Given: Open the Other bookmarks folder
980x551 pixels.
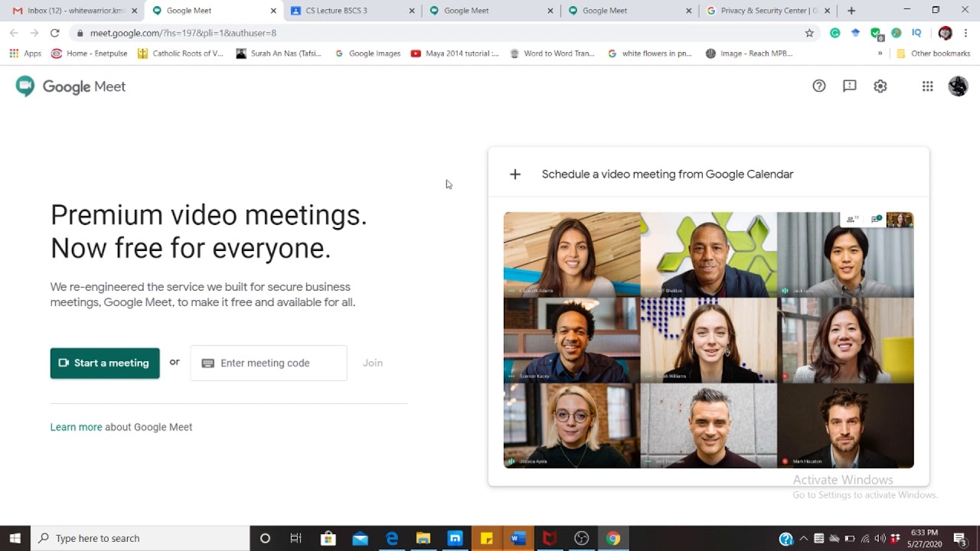Looking at the screenshot, I should 933,54.
